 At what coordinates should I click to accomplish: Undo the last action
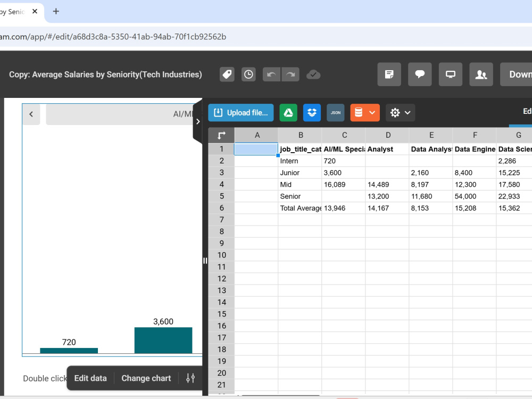271,74
